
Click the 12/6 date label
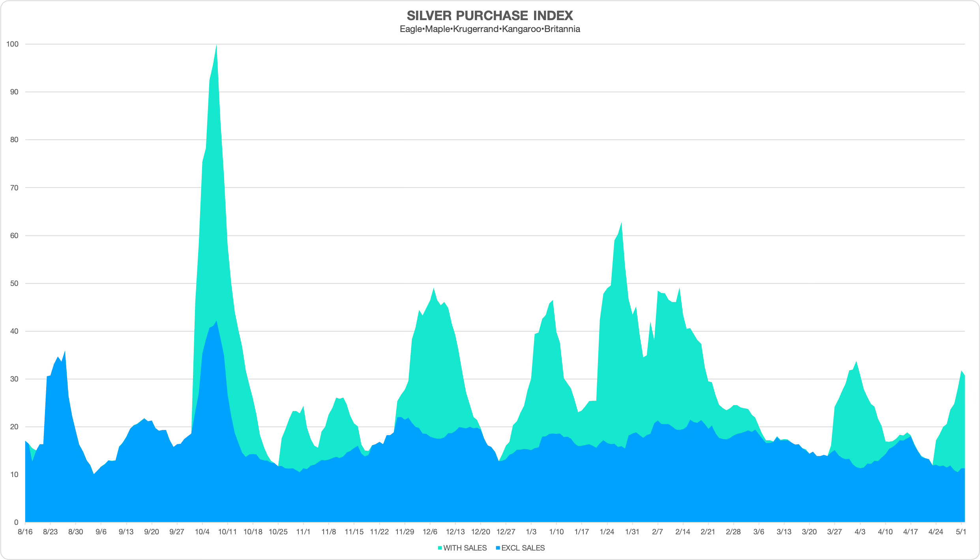point(430,532)
